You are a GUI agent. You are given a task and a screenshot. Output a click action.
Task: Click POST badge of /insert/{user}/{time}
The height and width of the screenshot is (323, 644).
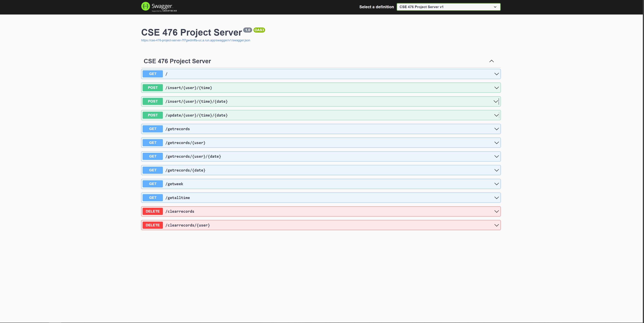(153, 88)
